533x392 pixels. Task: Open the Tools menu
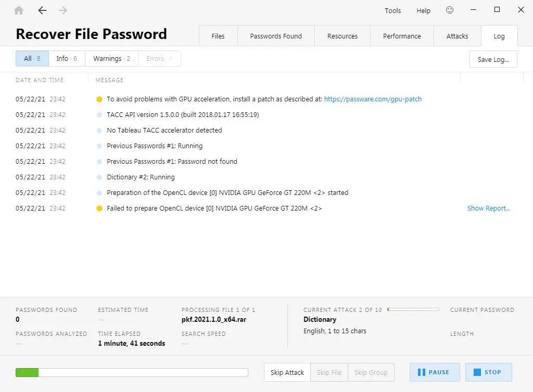click(392, 10)
